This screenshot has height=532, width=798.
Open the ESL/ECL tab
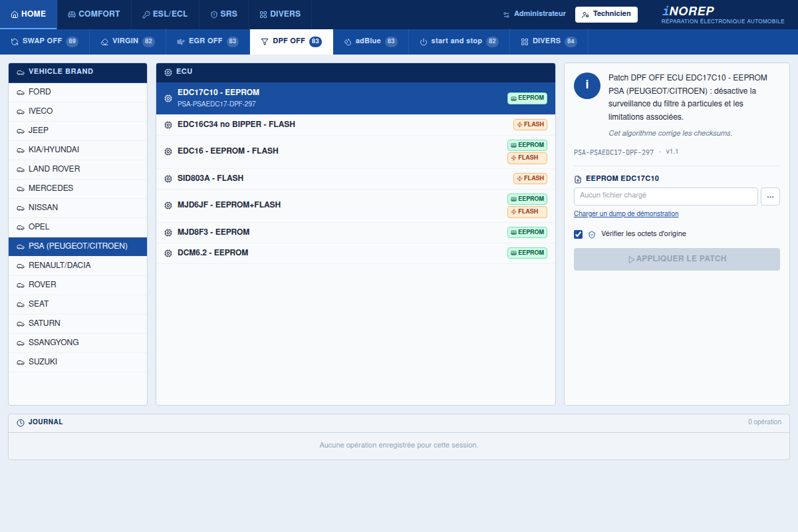pos(165,14)
